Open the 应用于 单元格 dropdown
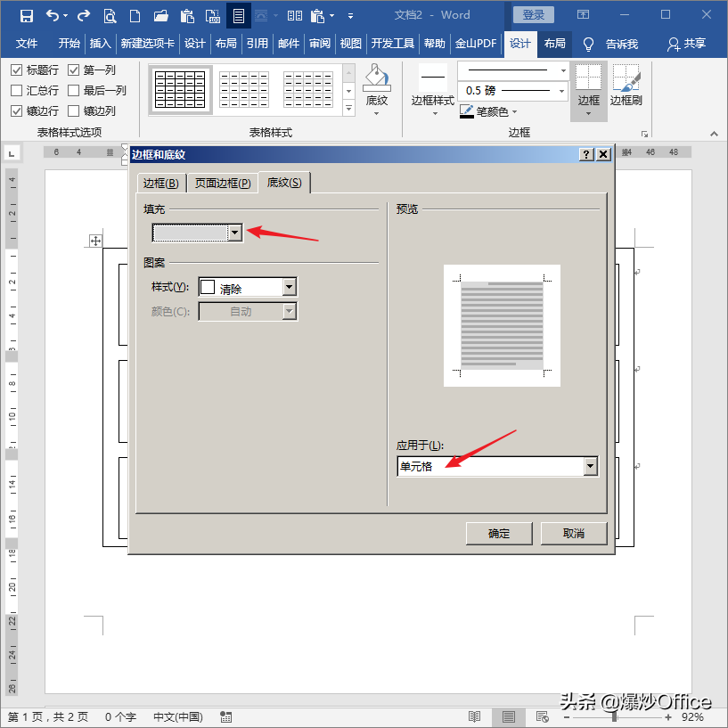 590,466
